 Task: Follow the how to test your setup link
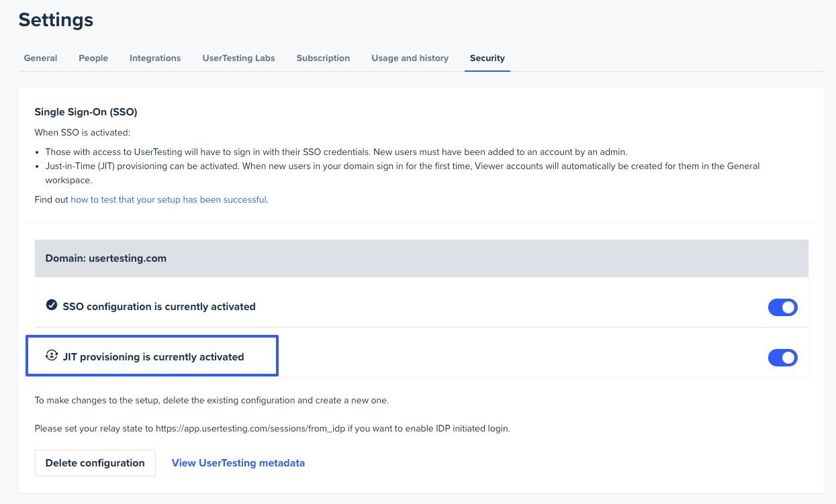coord(169,199)
